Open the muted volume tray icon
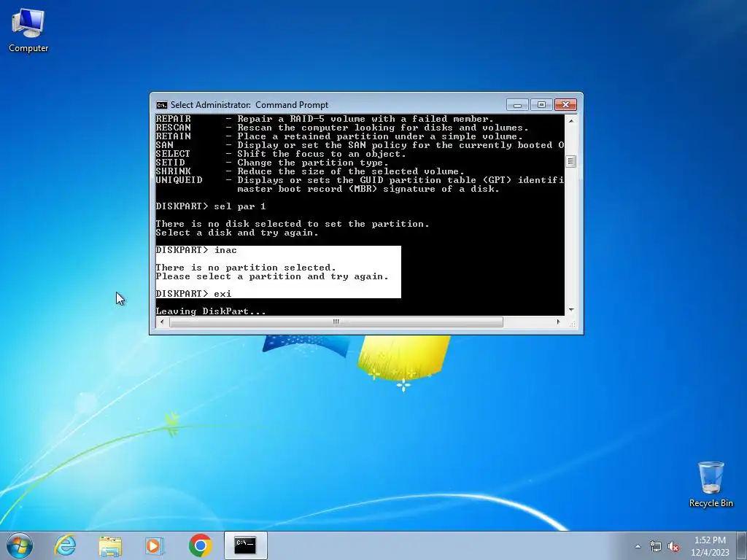This screenshot has height=560, width=747. click(673, 547)
